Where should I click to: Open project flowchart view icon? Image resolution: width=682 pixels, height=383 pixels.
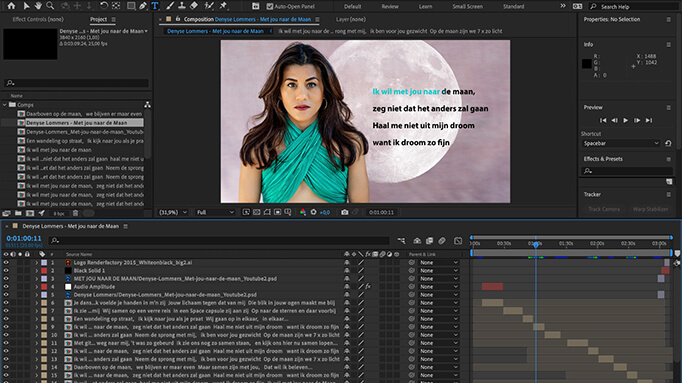click(147, 104)
